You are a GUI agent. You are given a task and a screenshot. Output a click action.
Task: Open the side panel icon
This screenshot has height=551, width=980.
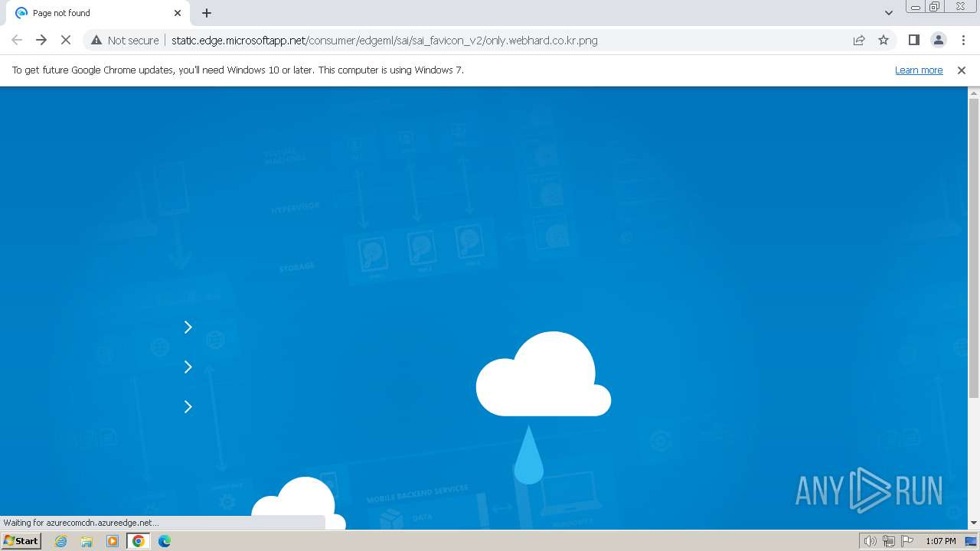[913, 40]
